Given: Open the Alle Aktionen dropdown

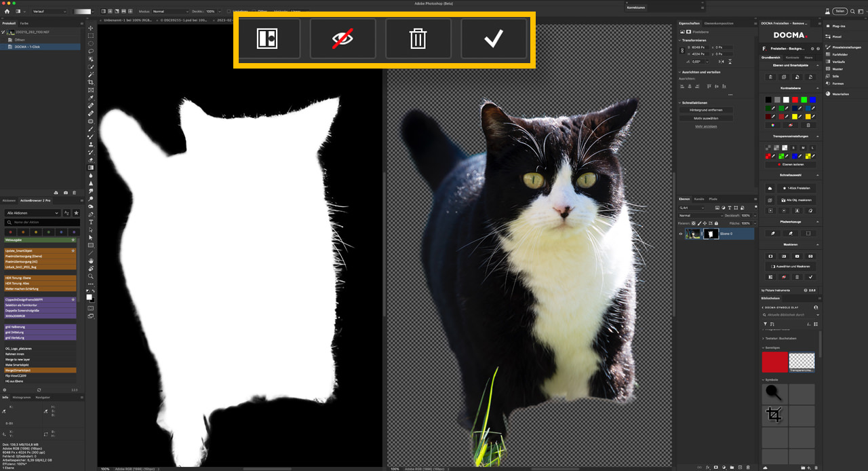Looking at the screenshot, I should click(32, 213).
